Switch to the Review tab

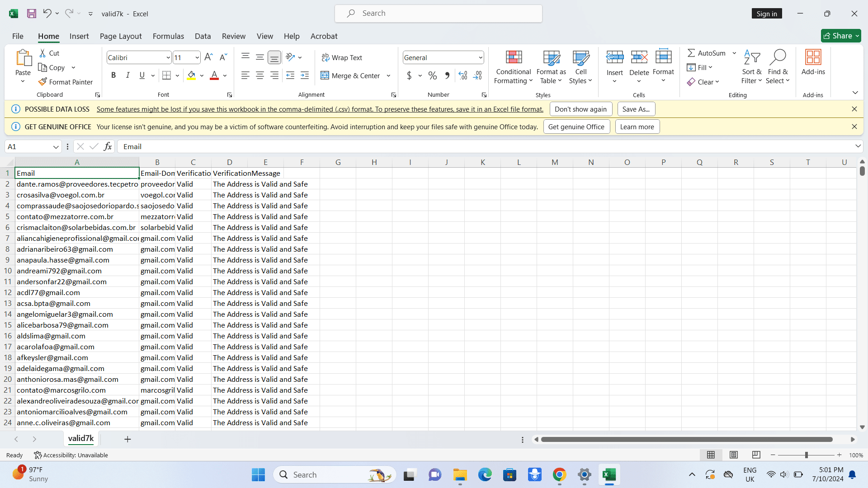(x=234, y=36)
